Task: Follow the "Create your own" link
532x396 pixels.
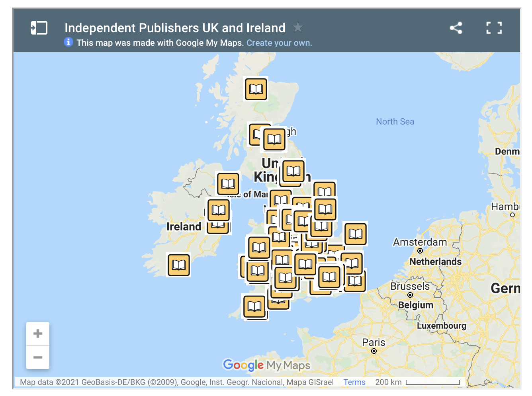Action: 279,43
